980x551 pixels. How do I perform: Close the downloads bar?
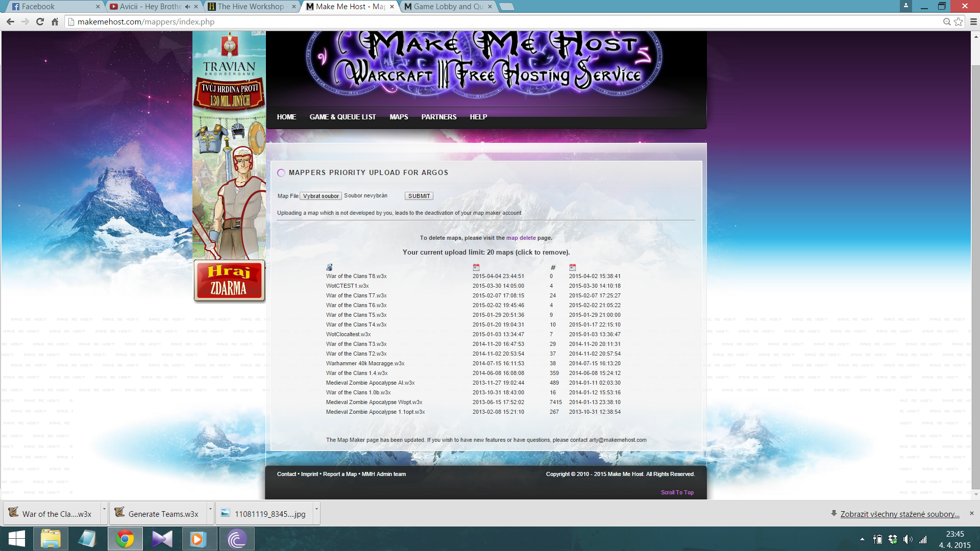(972, 513)
